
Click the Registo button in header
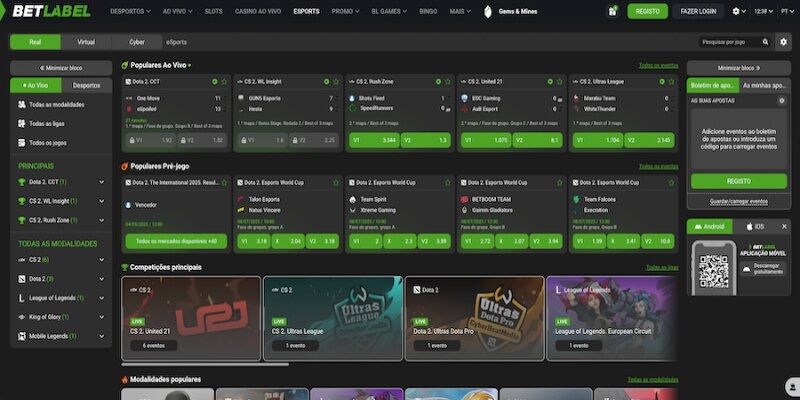pos(647,11)
